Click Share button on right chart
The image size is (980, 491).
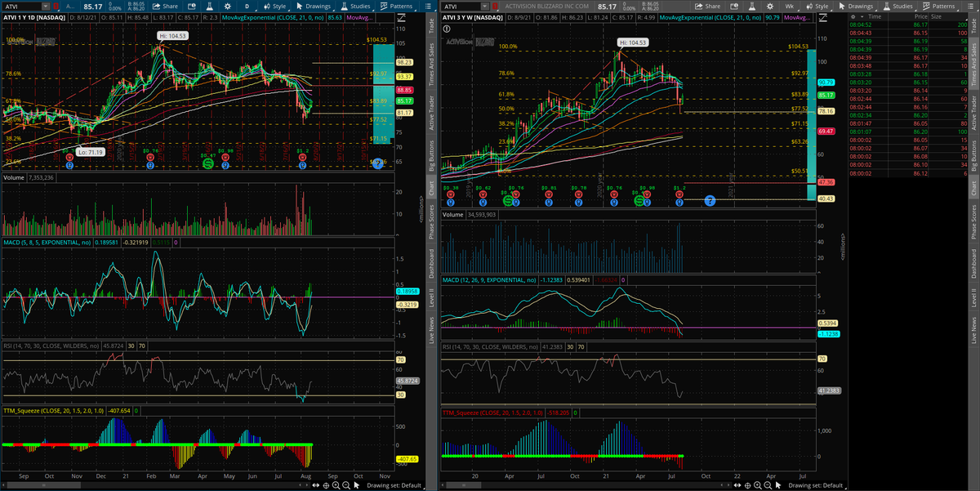pyautogui.click(x=707, y=7)
